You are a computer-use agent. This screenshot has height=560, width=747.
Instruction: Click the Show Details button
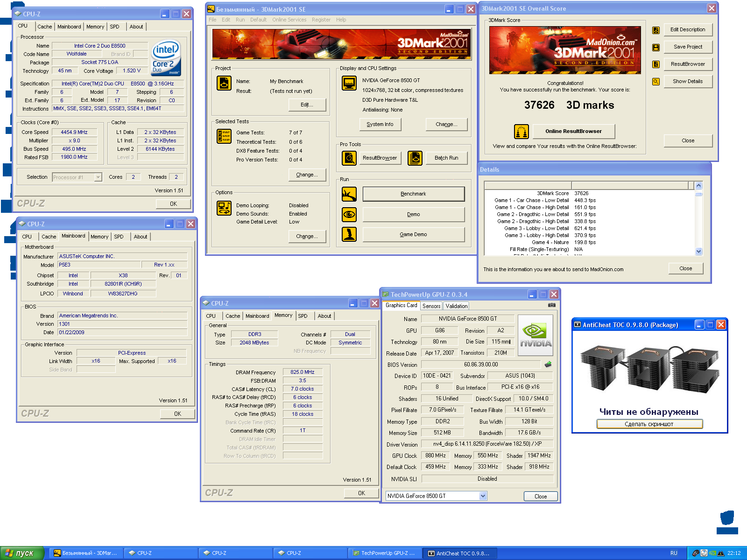688,82
